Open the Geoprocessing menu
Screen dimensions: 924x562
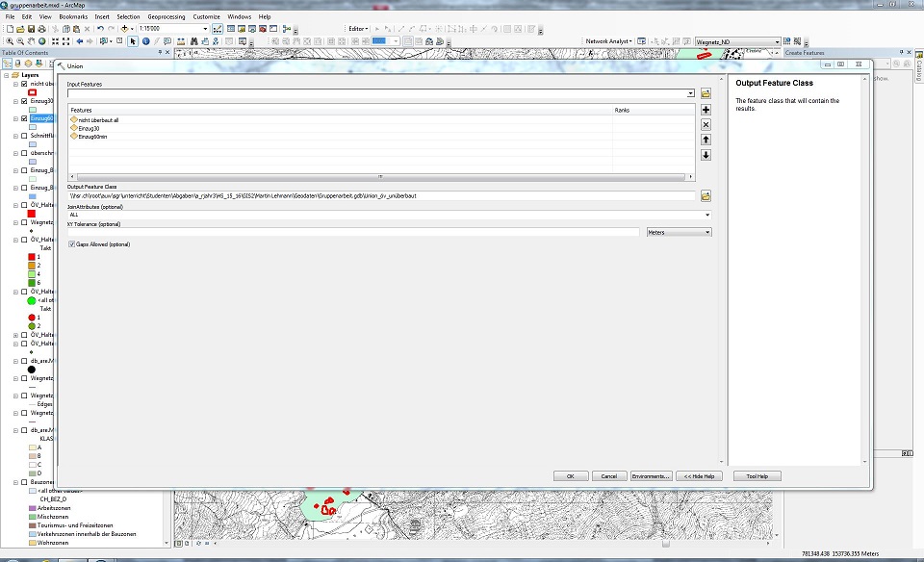[166, 16]
